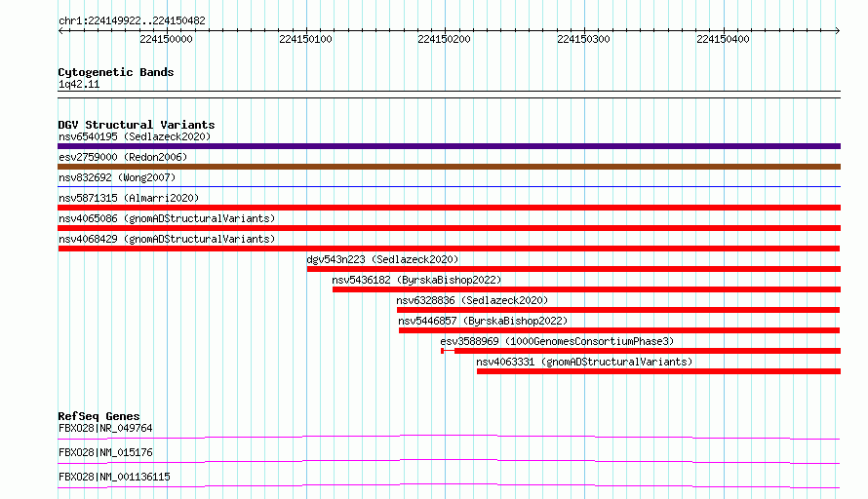Click the dgv543n223 (Sedlazeck2020) label
Image resolution: width=868 pixels, height=499 pixels.
coord(382,259)
